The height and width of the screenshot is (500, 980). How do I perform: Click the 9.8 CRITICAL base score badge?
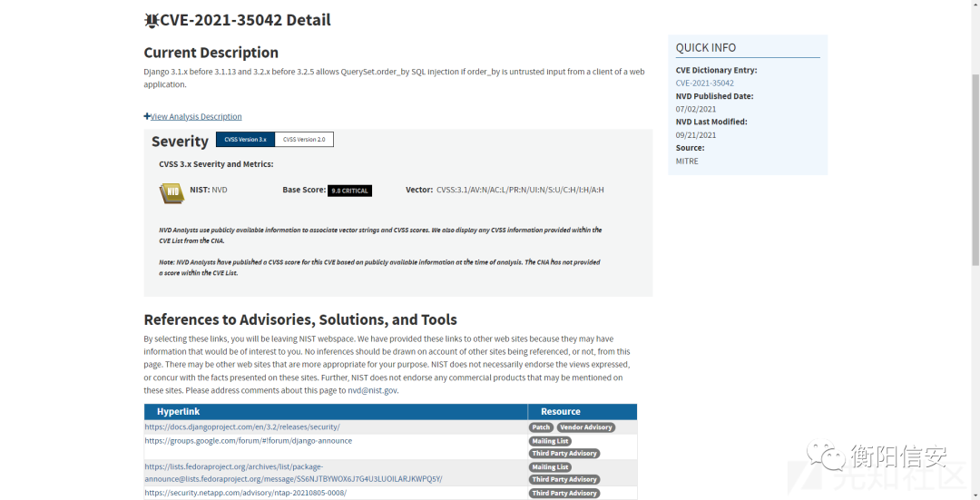[350, 191]
